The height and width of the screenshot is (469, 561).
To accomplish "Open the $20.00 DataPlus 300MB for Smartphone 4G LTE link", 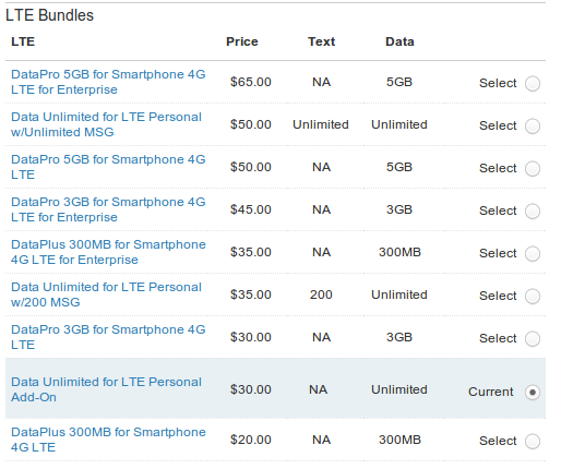I will [x=108, y=440].
